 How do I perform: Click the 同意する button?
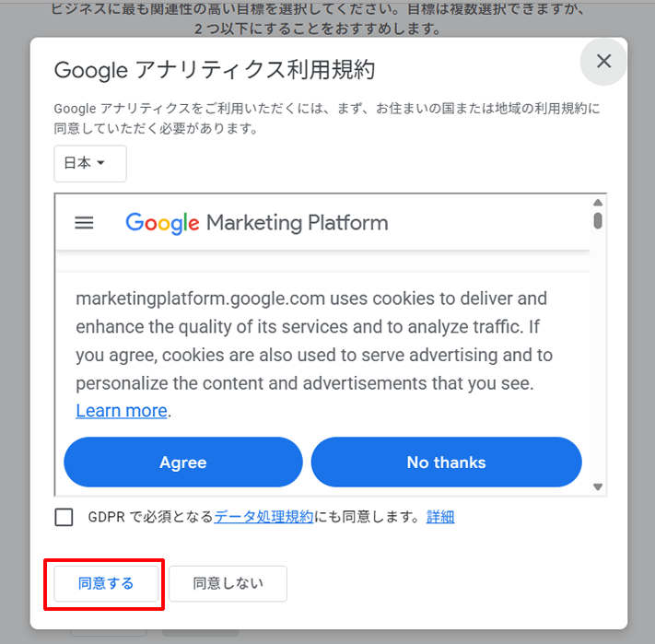[x=106, y=583]
